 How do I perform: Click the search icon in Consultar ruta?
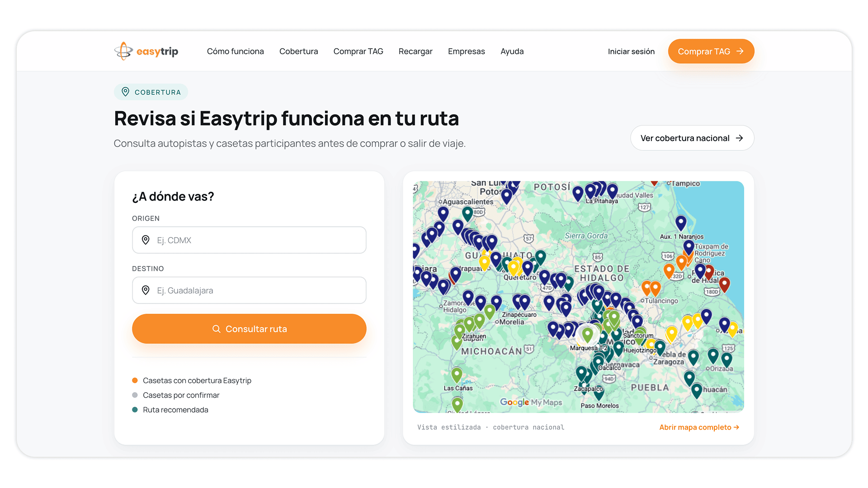pos(217,329)
